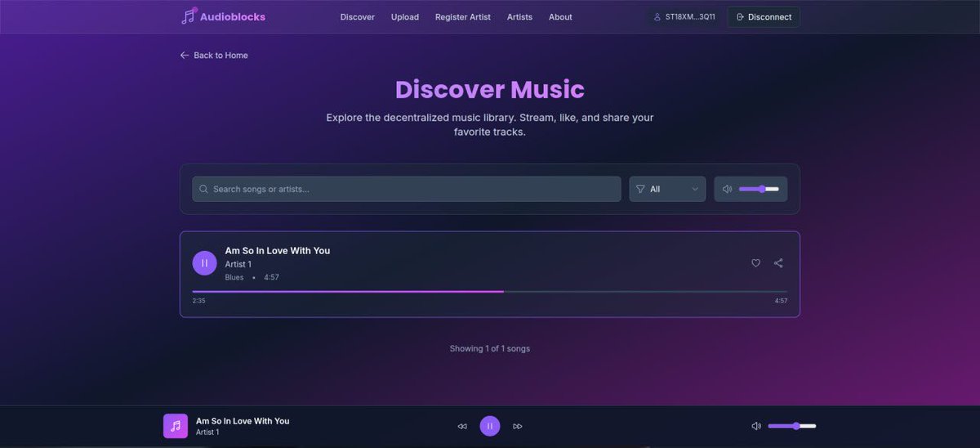The width and height of the screenshot is (980, 448).
Task: Disconnect the wallet
Action: [764, 17]
